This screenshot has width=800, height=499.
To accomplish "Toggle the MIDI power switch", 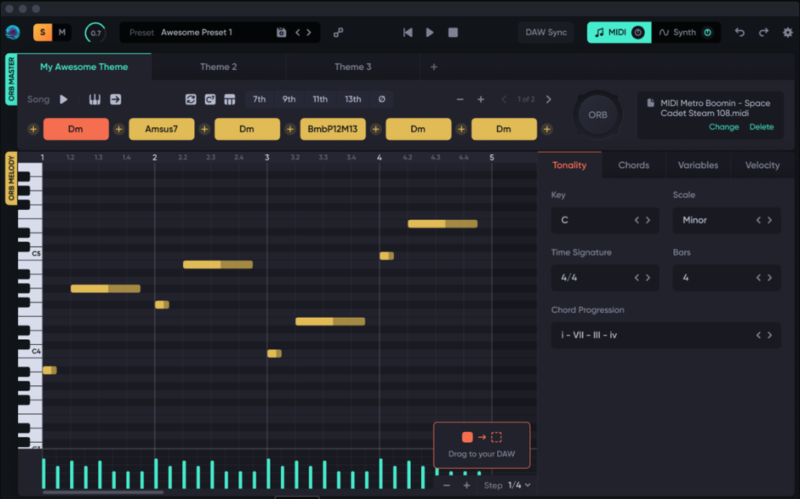I will [x=636, y=33].
